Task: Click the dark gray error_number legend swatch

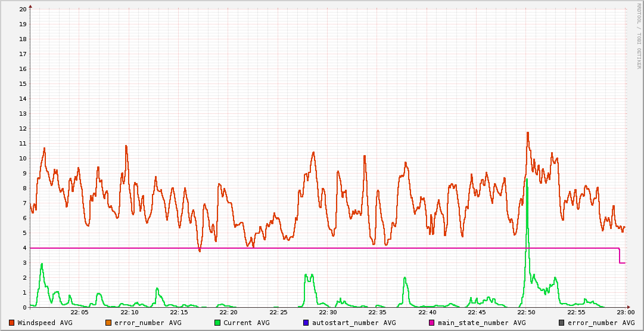Action: pyautogui.click(x=562, y=323)
